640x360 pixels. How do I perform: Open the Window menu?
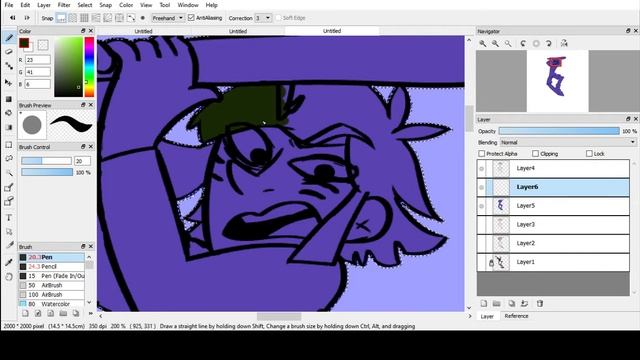click(x=188, y=5)
